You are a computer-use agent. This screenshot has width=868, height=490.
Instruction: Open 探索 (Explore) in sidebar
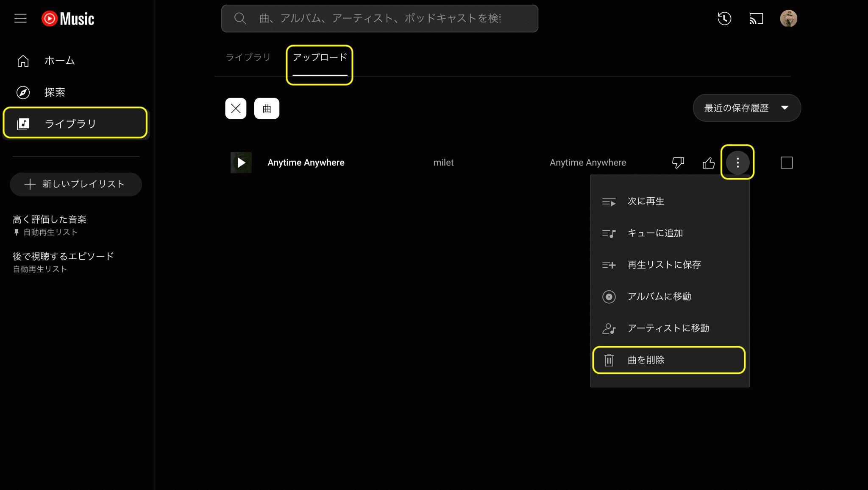tap(75, 92)
